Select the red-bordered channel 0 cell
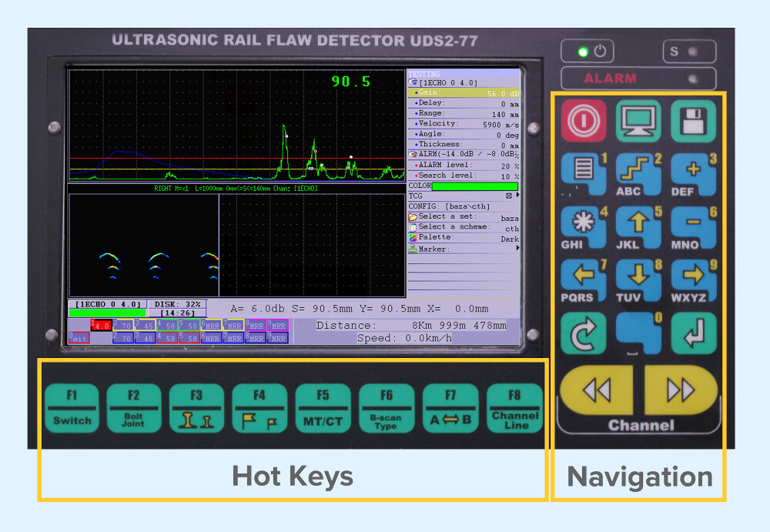Screen dimensions: 770x532 (79, 338)
